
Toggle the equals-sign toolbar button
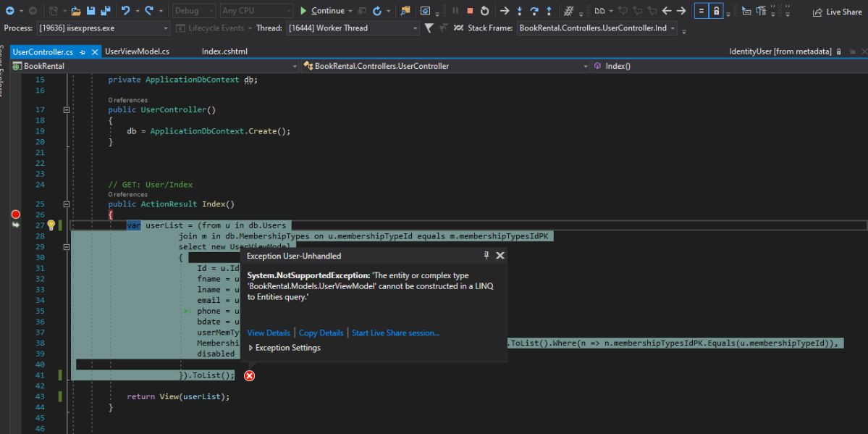(x=701, y=11)
